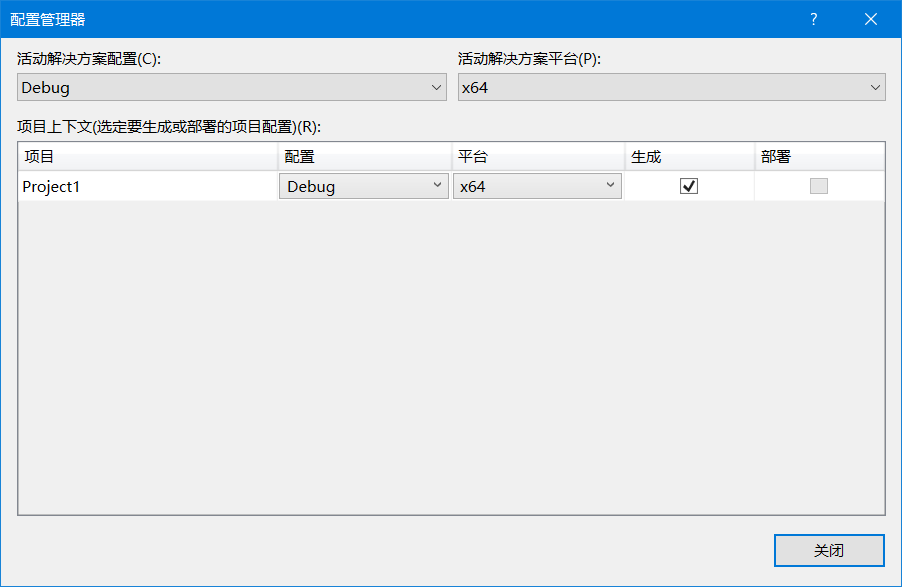
Task: Open help with the question mark icon
Action: [813, 19]
